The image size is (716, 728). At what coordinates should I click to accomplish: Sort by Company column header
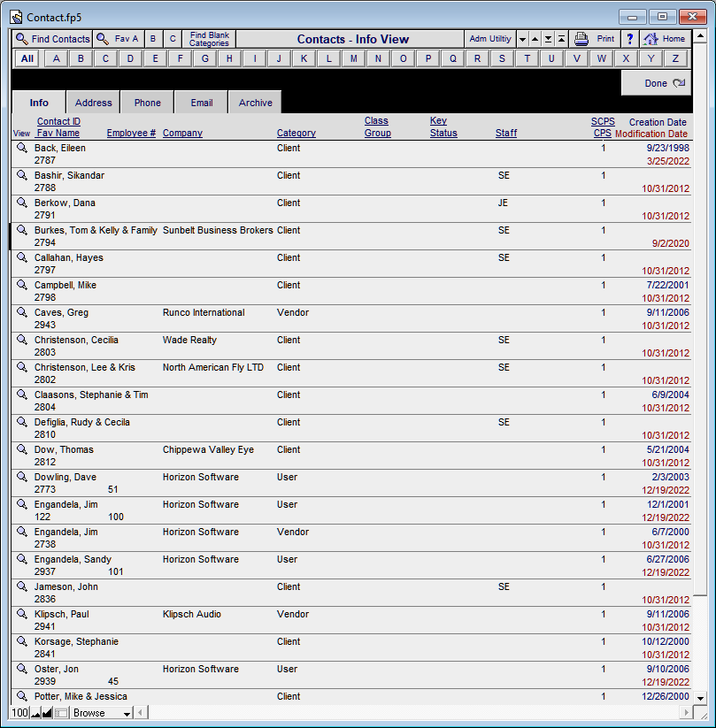pos(182,134)
